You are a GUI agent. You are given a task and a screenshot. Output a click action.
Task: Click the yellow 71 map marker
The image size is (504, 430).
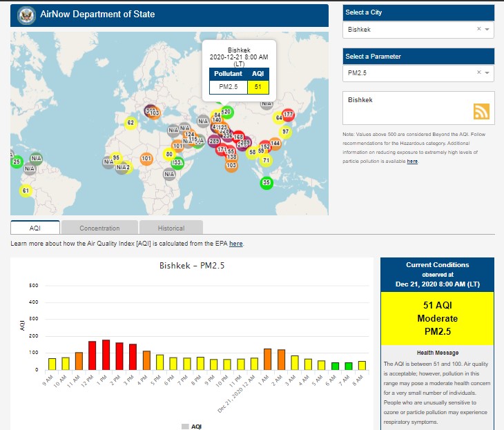tap(265, 161)
